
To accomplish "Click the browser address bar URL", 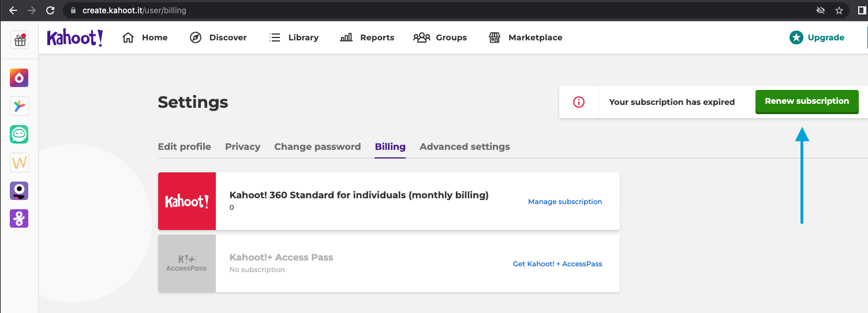I will [x=134, y=10].
